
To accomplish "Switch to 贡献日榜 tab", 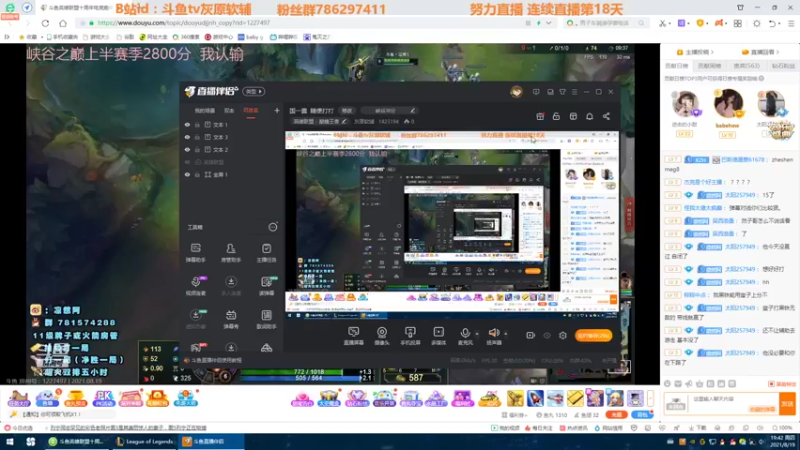I will (677, 66).
